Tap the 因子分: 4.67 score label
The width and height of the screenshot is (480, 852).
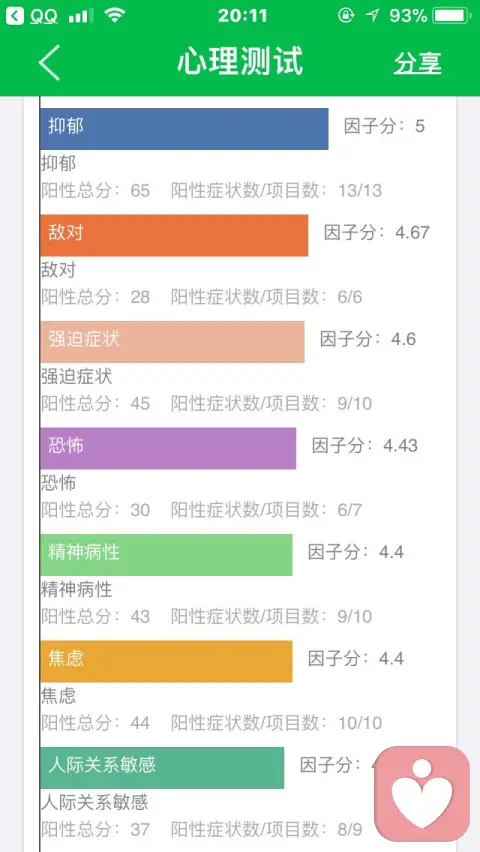click(377, 233)
